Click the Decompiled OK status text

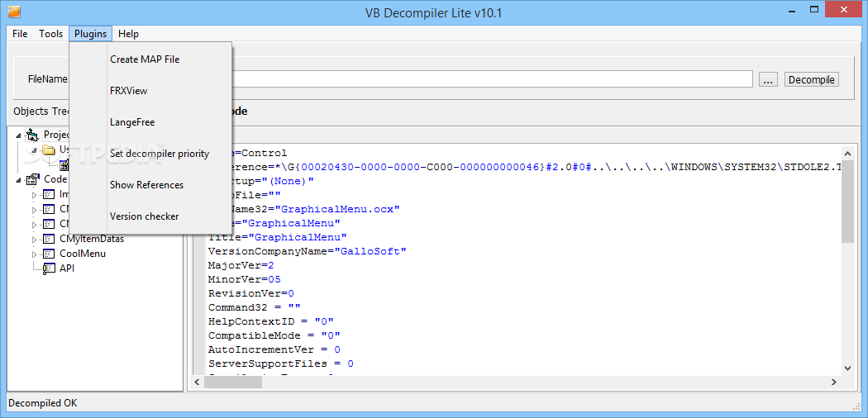(43, 402)
